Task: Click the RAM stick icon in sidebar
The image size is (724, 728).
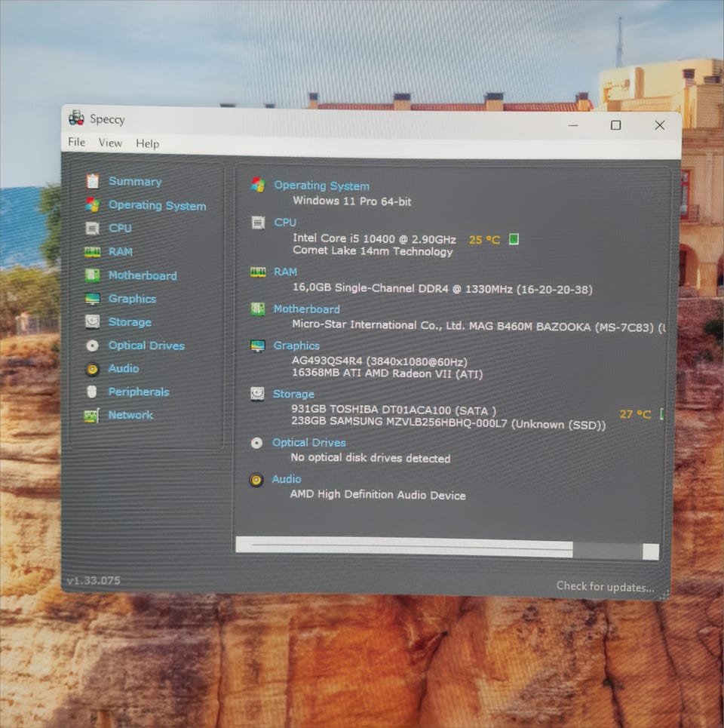Action: pos(92,252)
